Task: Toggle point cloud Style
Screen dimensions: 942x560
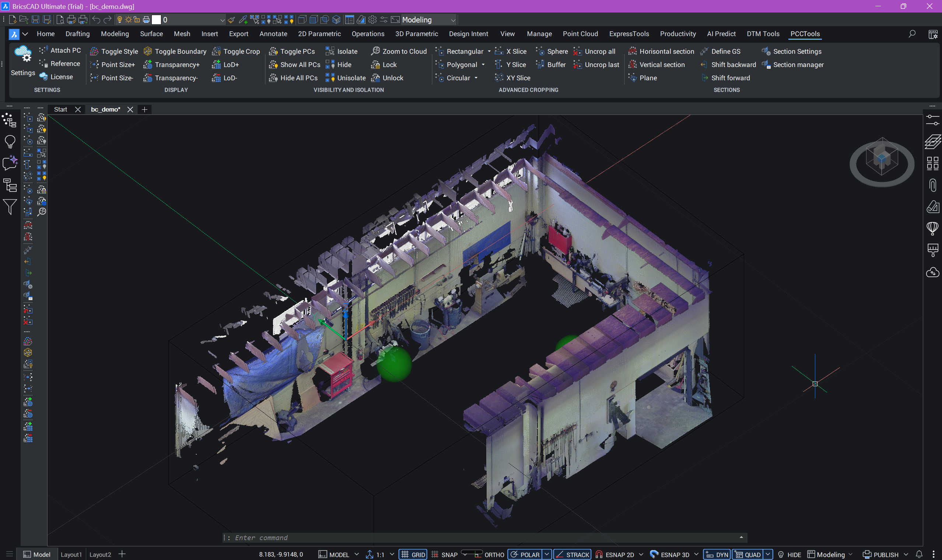Action: [114, 51]
